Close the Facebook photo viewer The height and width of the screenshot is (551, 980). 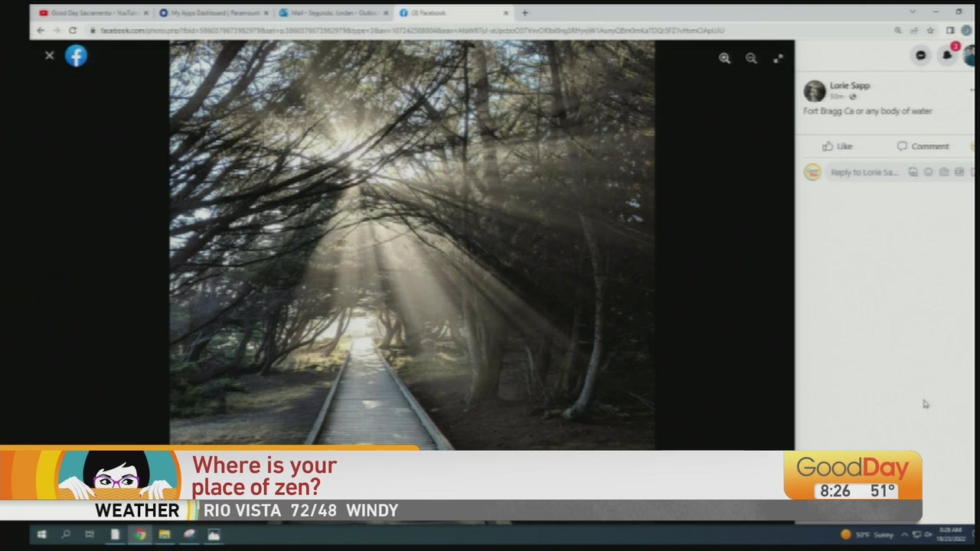pyautogui.click(x=50, y=55)
